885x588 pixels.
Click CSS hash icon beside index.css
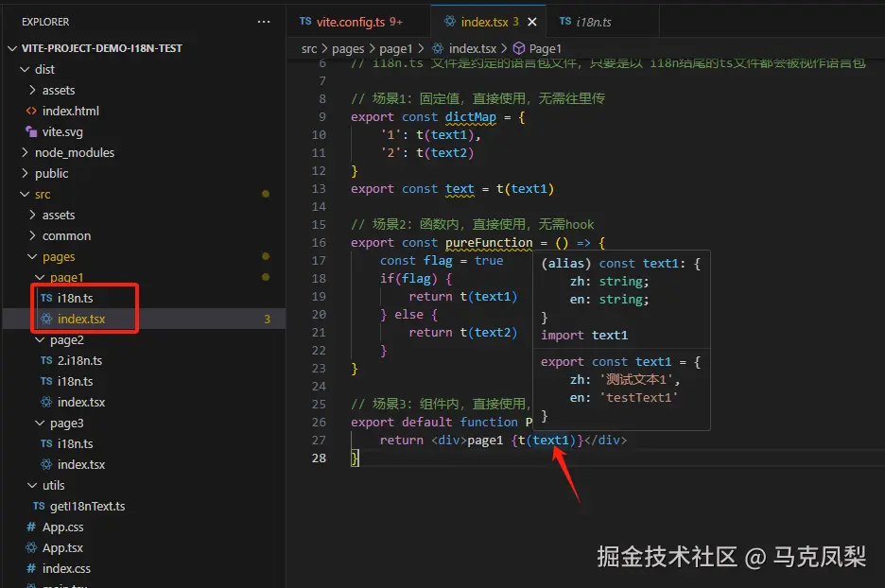[x=31, y=568]
